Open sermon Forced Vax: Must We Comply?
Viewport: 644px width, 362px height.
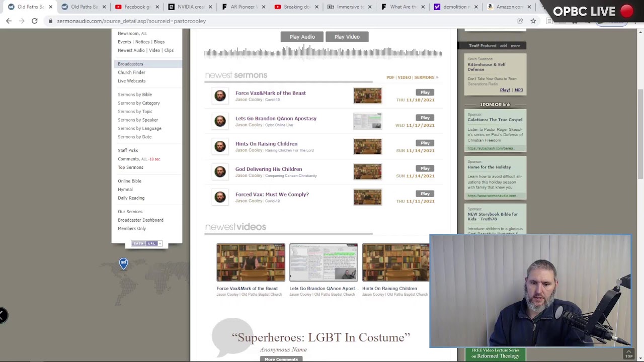272,195
